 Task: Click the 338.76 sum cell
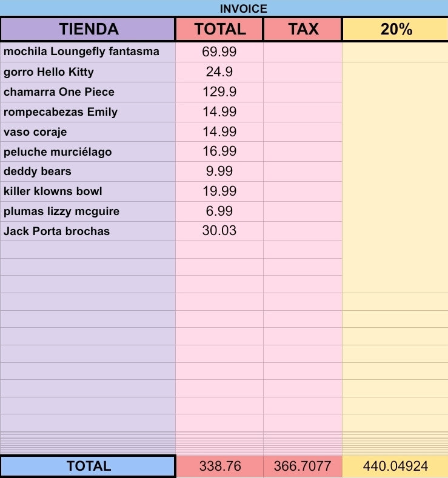[220, 466]
